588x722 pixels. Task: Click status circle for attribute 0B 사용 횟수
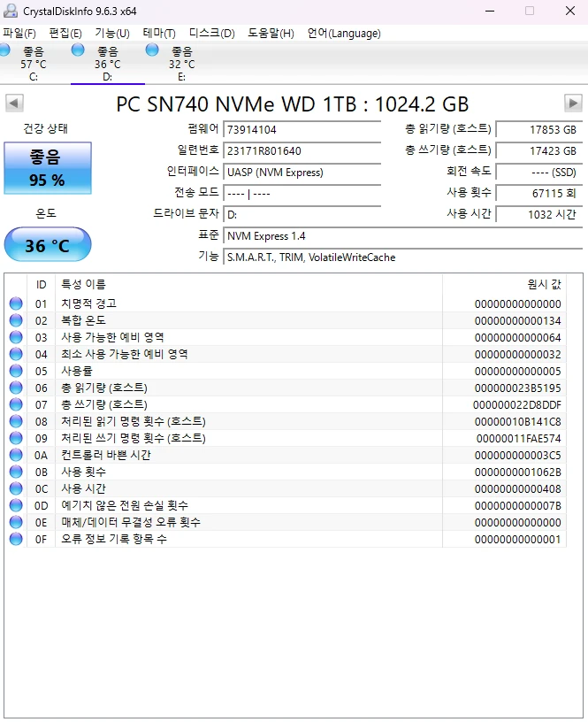pyautogui.click(x=16, y=472)
